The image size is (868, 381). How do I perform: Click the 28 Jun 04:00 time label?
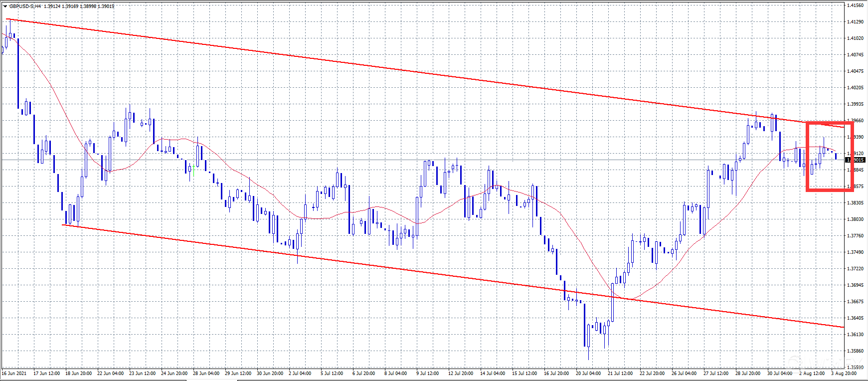pyautogui.click(x=206, y=373)
